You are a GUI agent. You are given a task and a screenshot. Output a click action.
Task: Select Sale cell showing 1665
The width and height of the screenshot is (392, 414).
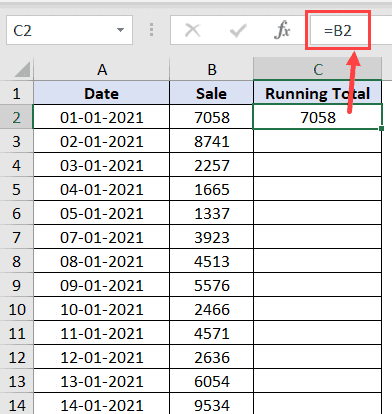coord(211,189)
